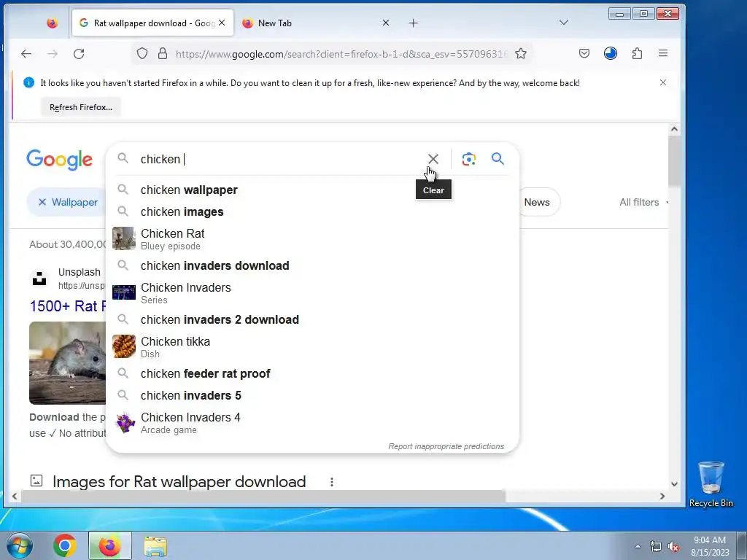Image resolution: width=747 pixels, height=560 pixels.
Task: Click the vertical scrollbar up arrow
Action: [674, 129]
